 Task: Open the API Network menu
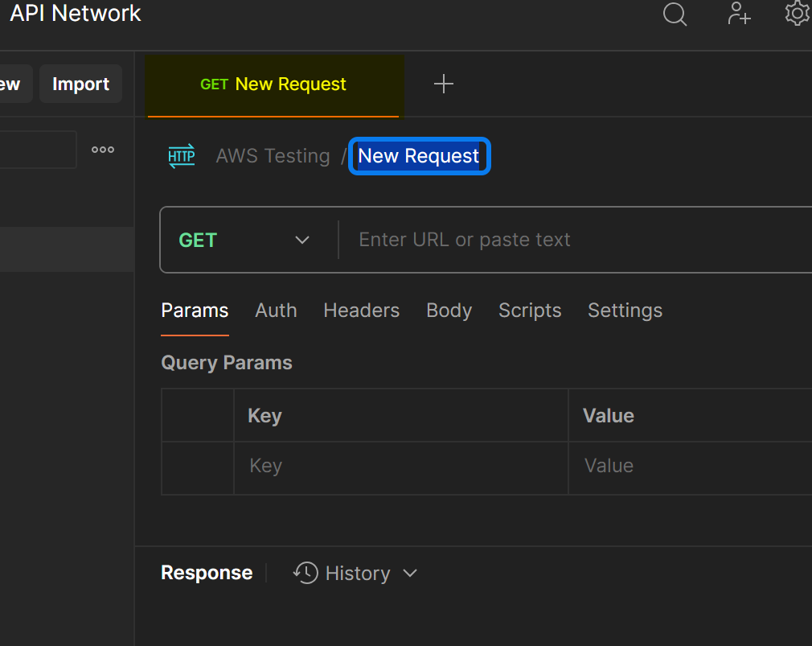point(75,14)
